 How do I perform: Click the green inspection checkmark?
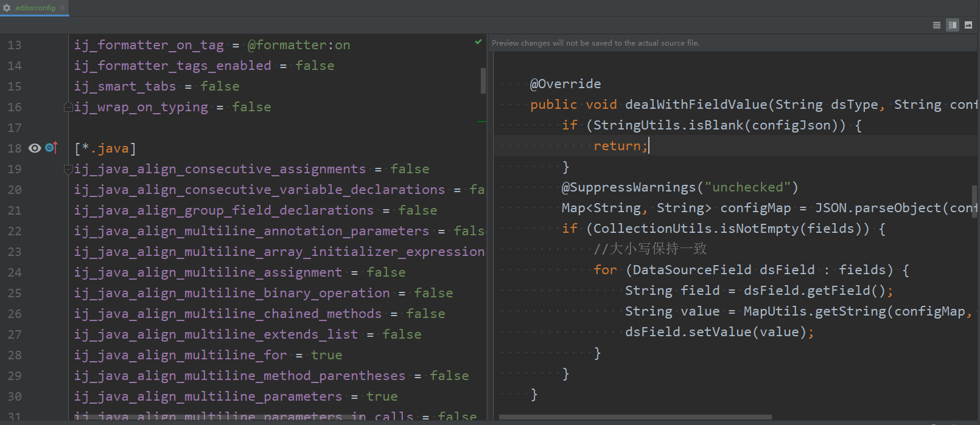(478, 42)
